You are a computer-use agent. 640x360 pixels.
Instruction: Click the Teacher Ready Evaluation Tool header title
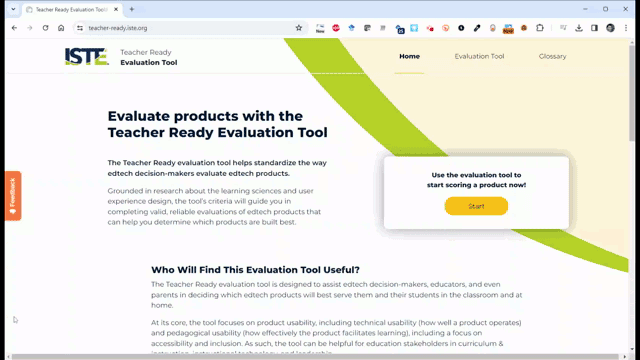pos(149,57)
